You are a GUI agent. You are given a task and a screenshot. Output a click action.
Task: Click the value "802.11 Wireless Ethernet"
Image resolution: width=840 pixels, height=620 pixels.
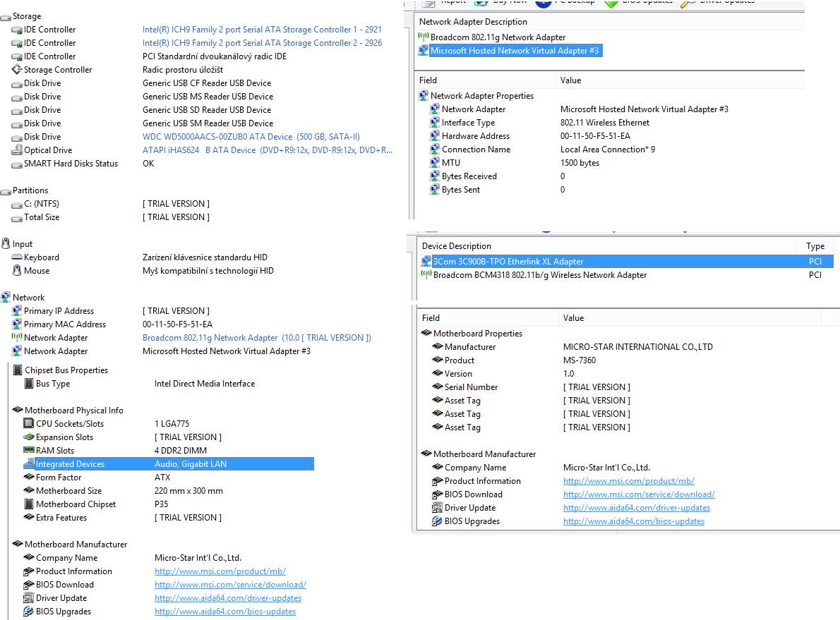605,123
